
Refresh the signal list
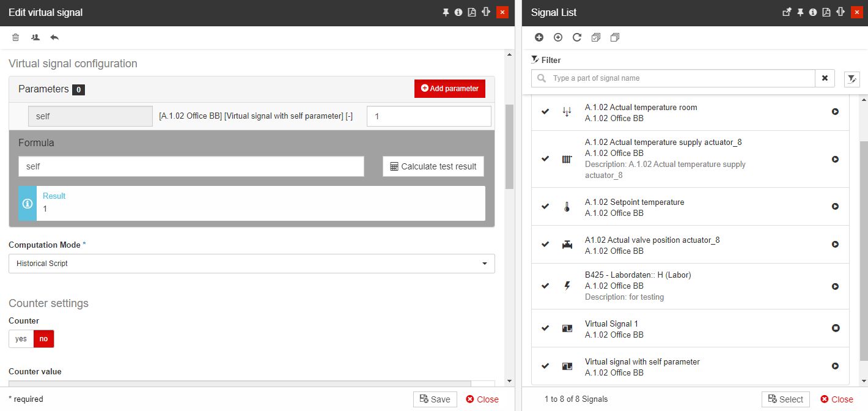(x=576, y=37)
